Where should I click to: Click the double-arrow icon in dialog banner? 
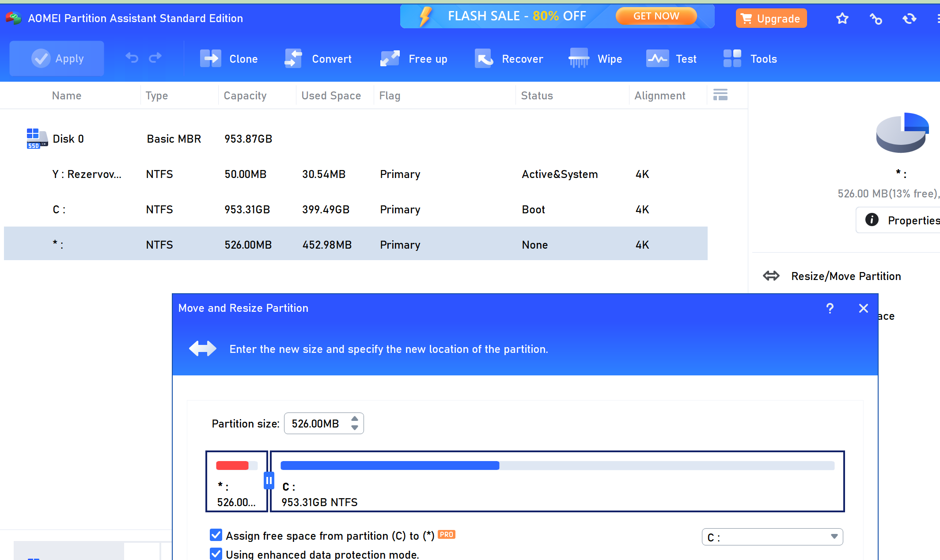[x=203, y=348]
